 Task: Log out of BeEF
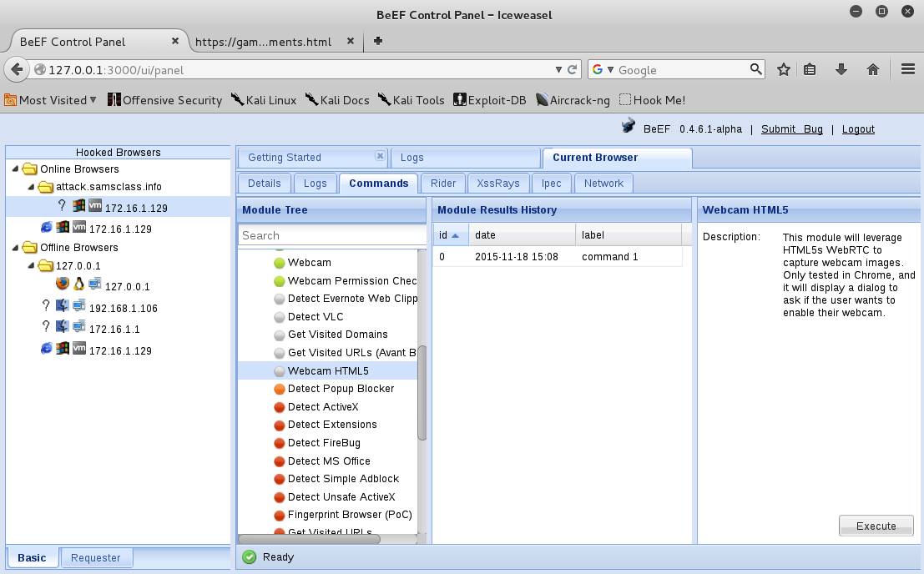coord(858,129)
